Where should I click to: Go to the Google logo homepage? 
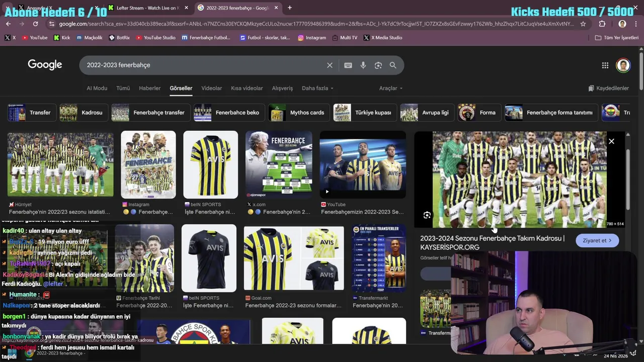click(45, 64)
